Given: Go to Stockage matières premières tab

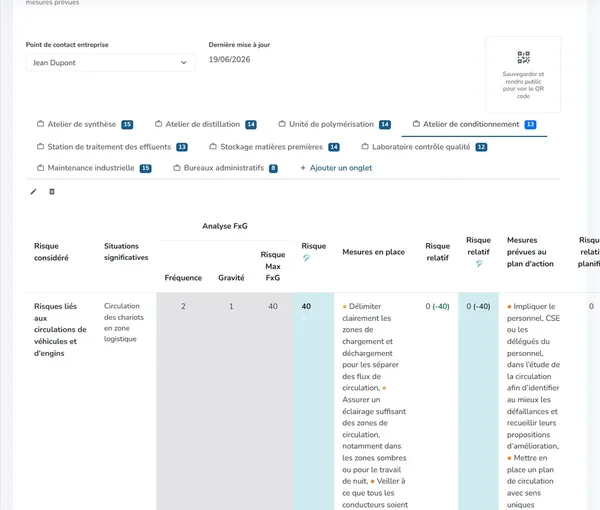Looking at the screenshot, I should (x=274, y=147).
